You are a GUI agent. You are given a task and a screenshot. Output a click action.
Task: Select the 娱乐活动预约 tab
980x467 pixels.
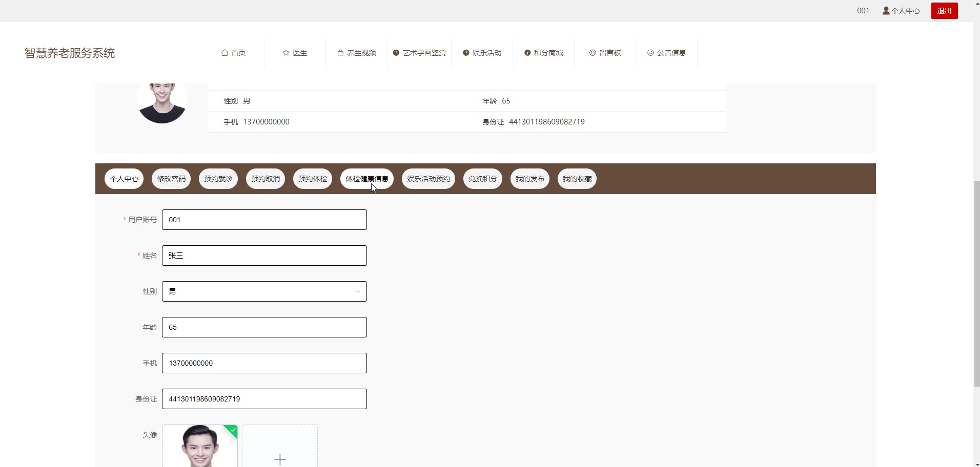click(428, 179)
